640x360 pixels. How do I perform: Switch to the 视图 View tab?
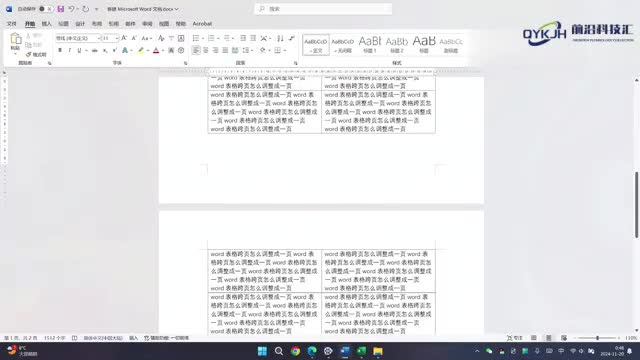[164, 24]
